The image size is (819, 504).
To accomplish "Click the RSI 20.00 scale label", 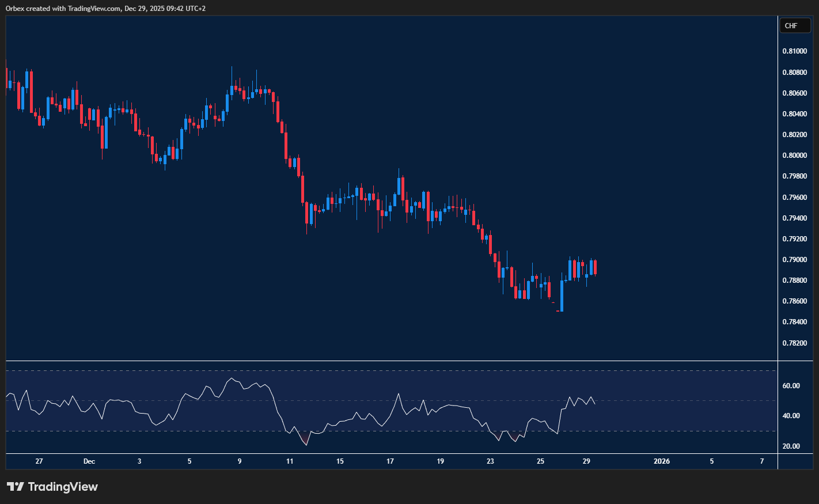I will [x=791, y=446].
